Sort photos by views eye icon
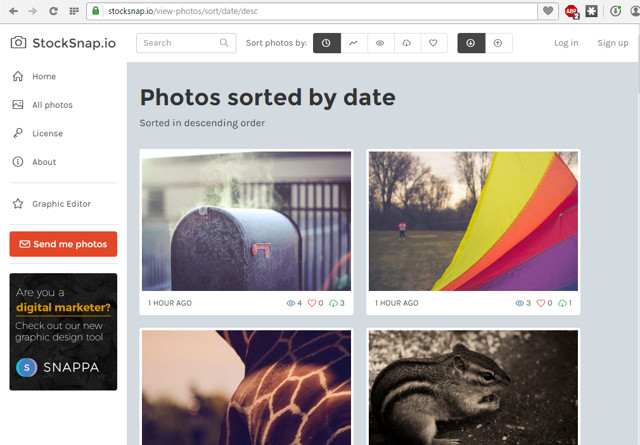The width and height of the screenshot is (640, 445). [380, 43]
